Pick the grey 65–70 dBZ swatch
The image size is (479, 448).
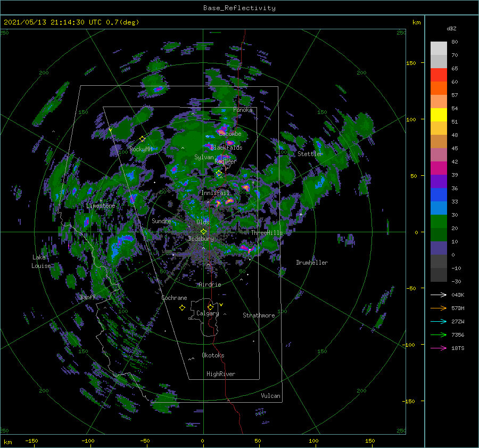[x=439, y=61]
